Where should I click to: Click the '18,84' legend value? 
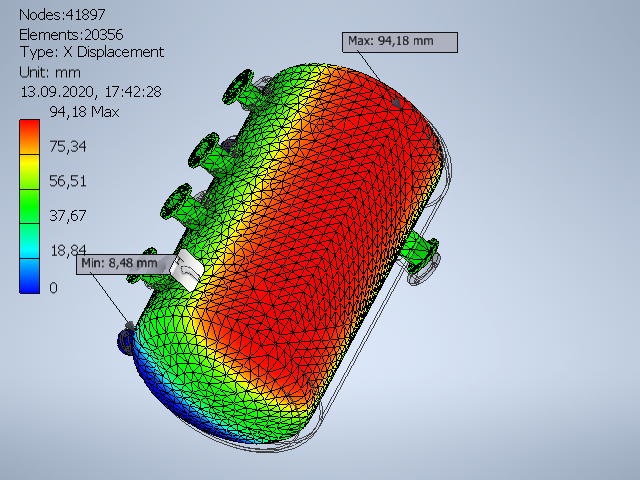click(68, 250)
